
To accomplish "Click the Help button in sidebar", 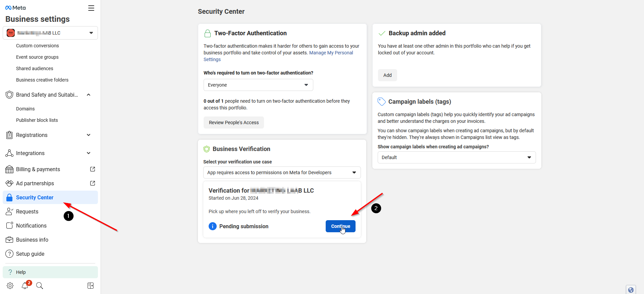I will [x=50, y=272].
